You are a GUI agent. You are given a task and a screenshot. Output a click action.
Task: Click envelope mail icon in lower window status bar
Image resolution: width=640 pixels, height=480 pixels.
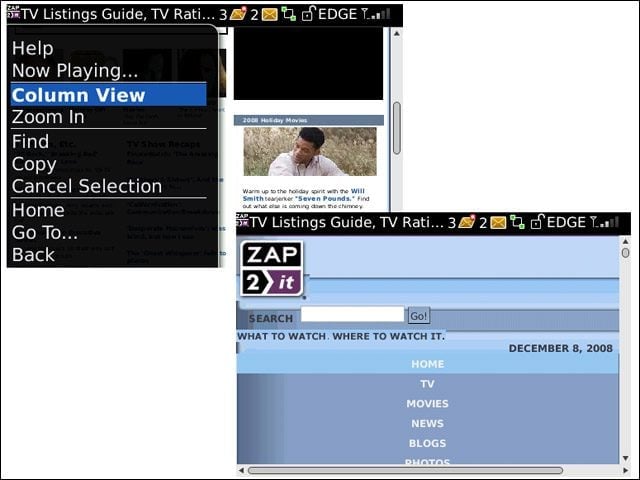498,222
